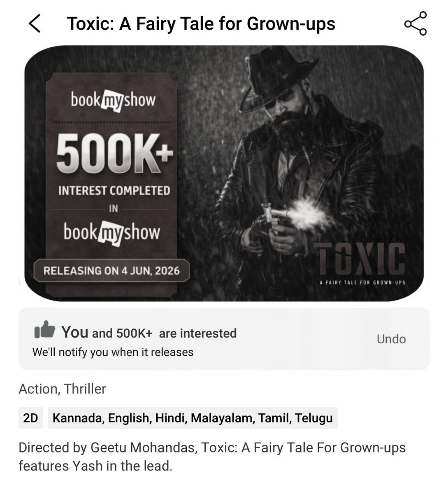Go back using the top-left arrow
Image resolution: width=448 pixels, height=494 pixels.
[x=35, y=23]
